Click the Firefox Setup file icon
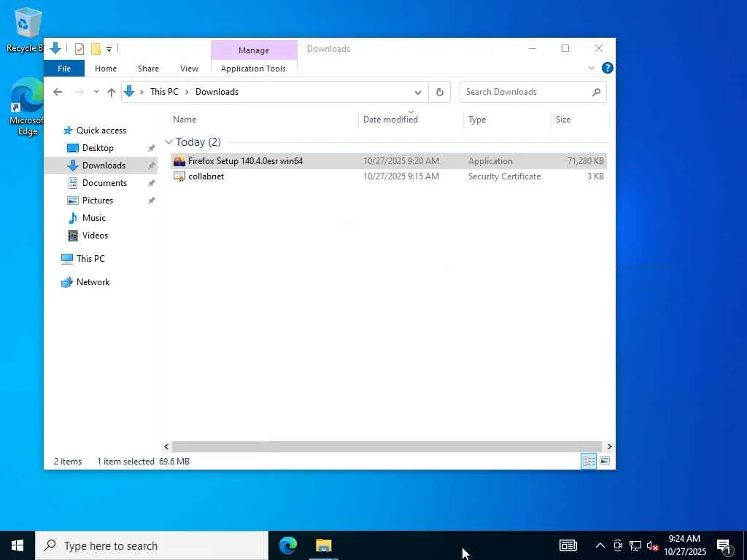The height and width of the screenshot is (560, 747). 179,161
